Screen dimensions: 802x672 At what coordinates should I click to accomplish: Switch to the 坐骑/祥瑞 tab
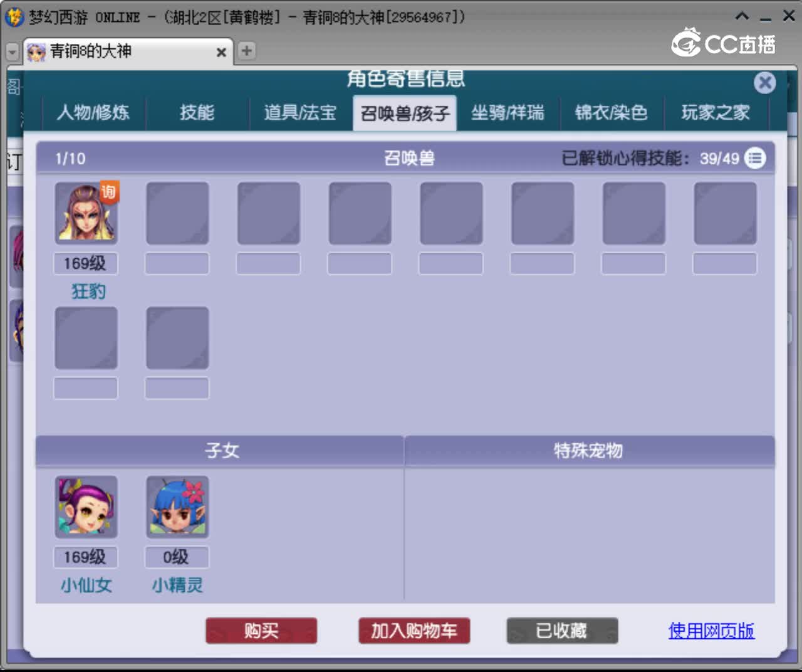pos(508,113)
